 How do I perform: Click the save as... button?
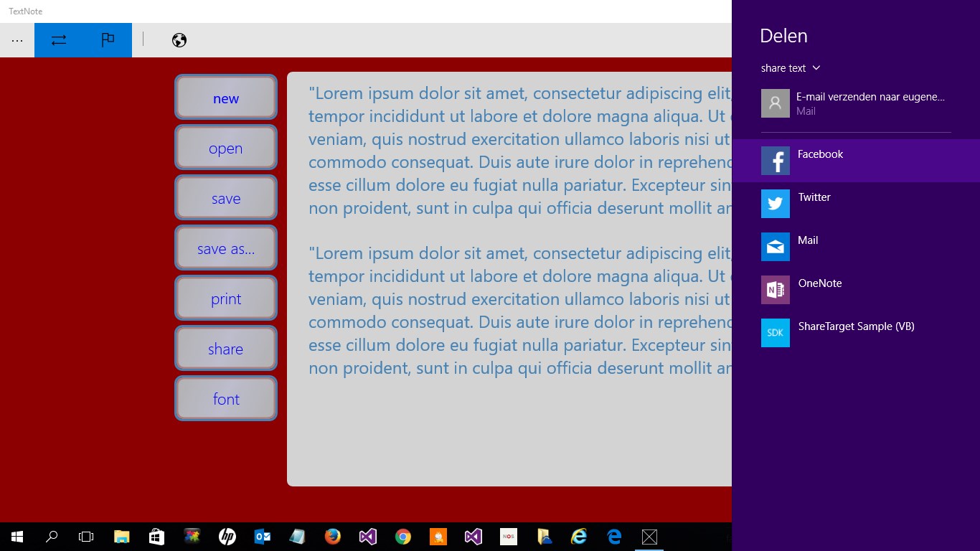(226, 248)
